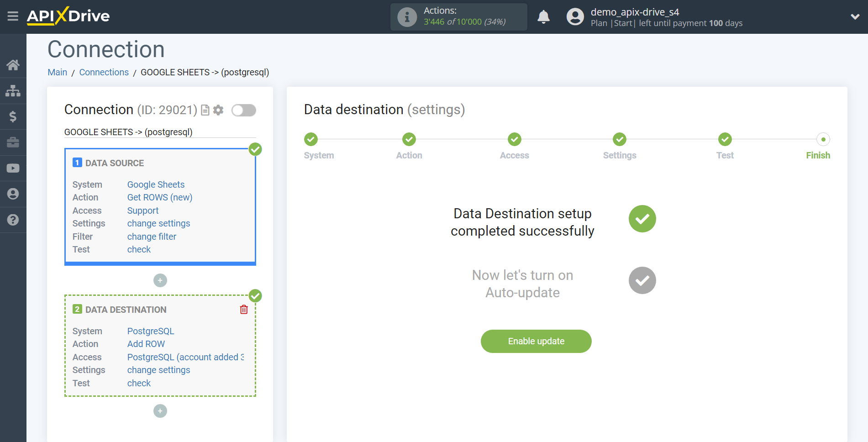Go to the System step
868x442 pixels.
pos(311,139)
